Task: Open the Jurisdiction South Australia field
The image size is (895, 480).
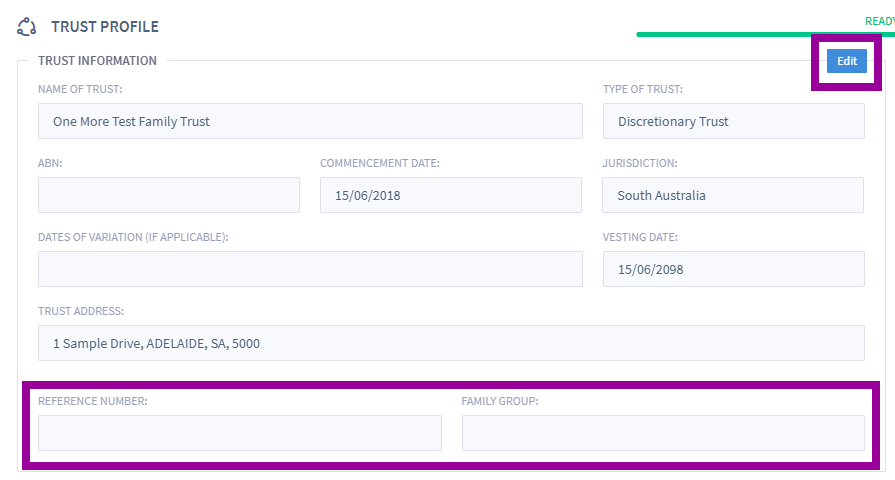Action: point(733,195)
